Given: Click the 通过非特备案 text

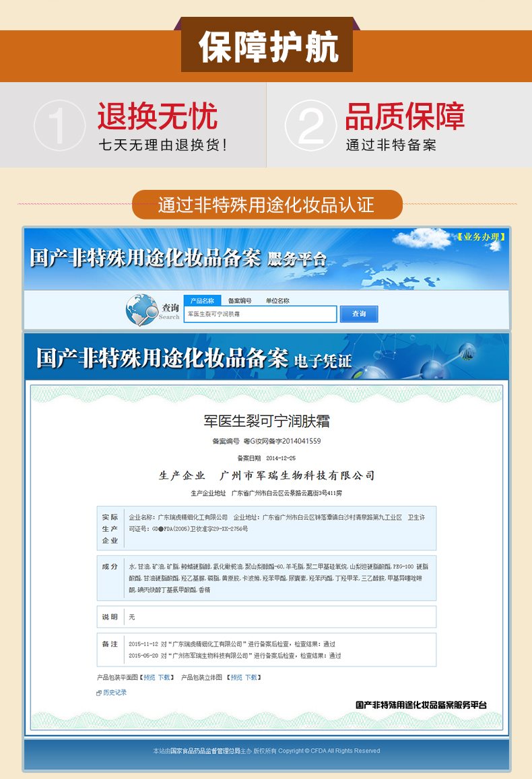Looking at the screenshot, I should point(391,145).
